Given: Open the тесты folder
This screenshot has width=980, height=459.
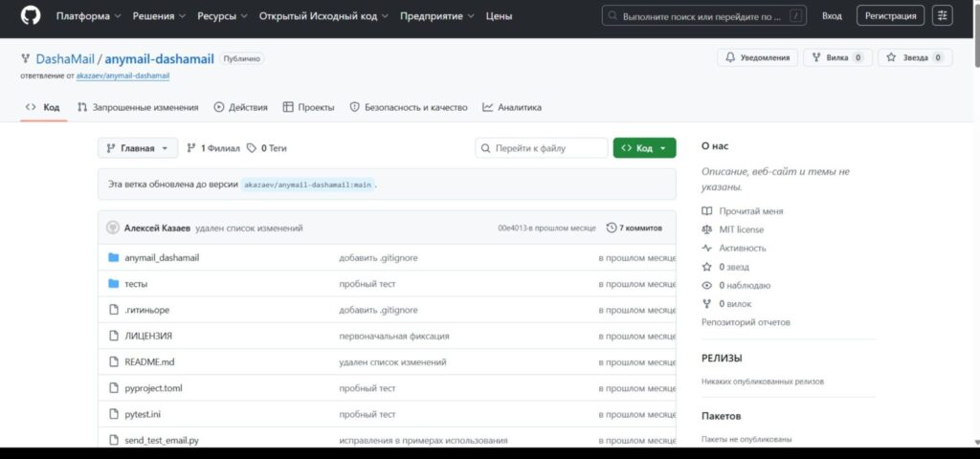Looking at the screenshot, I should click(136, 283).
